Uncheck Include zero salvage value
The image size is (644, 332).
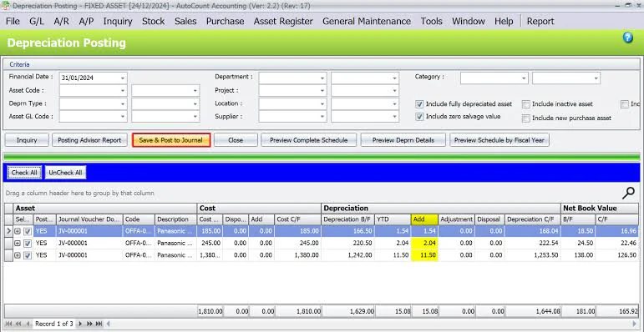(x=419, y=117)
